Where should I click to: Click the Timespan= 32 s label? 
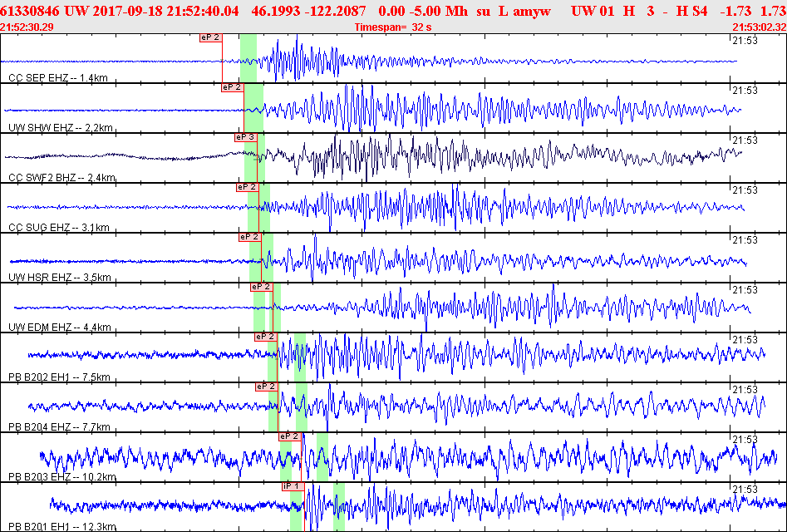393,27
